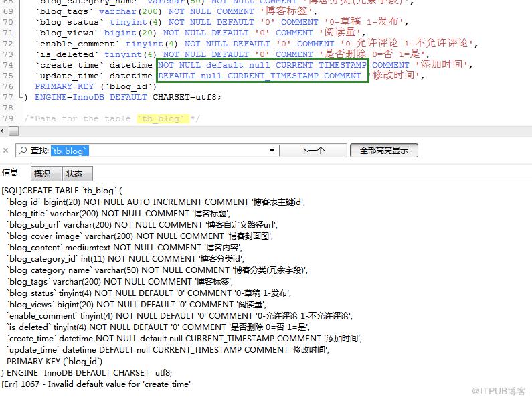Click the `blog_tags` line in output log

(120, 282)
